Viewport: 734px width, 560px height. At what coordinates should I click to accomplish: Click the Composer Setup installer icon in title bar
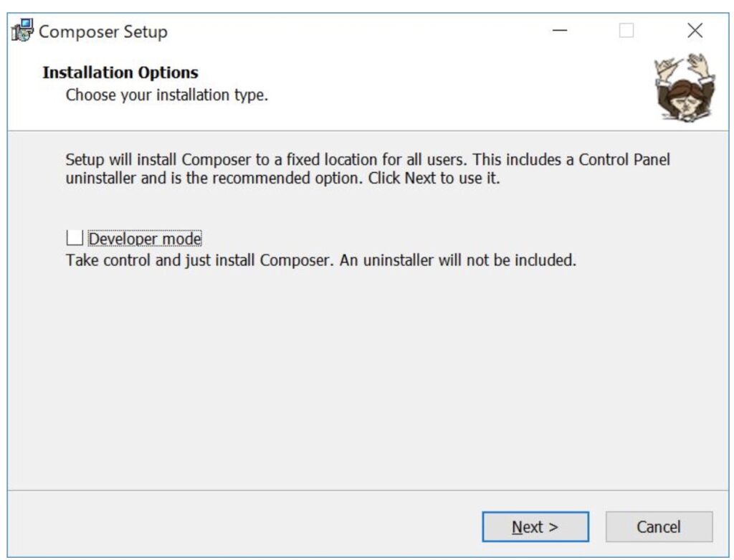24,31
